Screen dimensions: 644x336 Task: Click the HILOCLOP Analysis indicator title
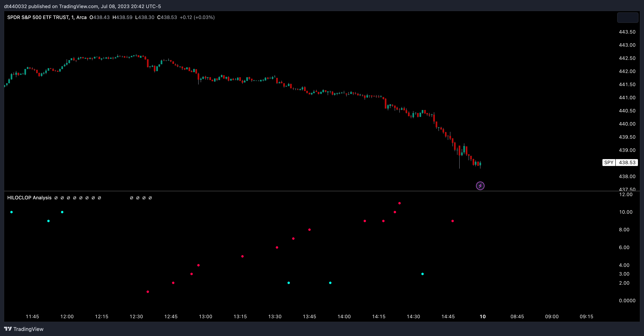[29, 198]
